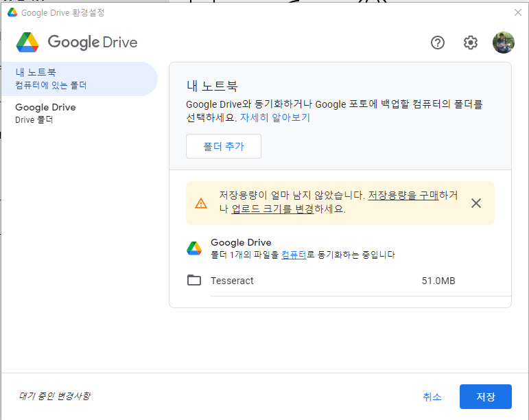
Task: Click the Google Drive heading above sync status
Action: point(241,242)
